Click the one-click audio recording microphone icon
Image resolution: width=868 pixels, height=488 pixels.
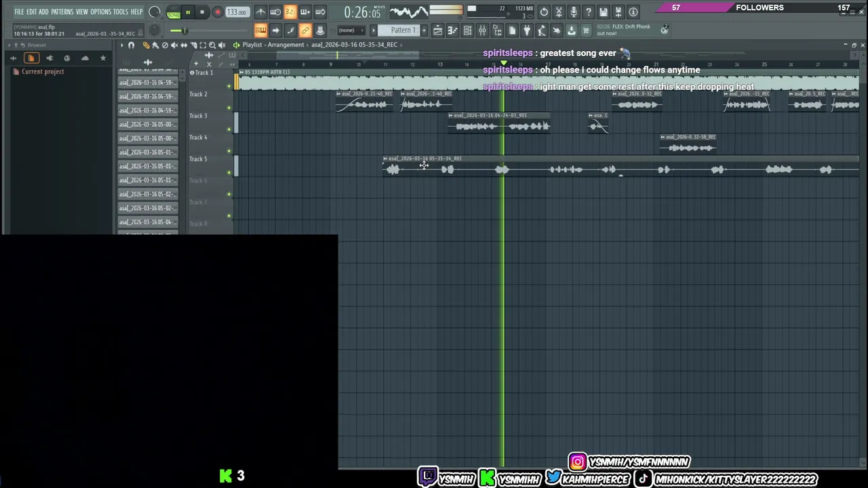[574, 12]
